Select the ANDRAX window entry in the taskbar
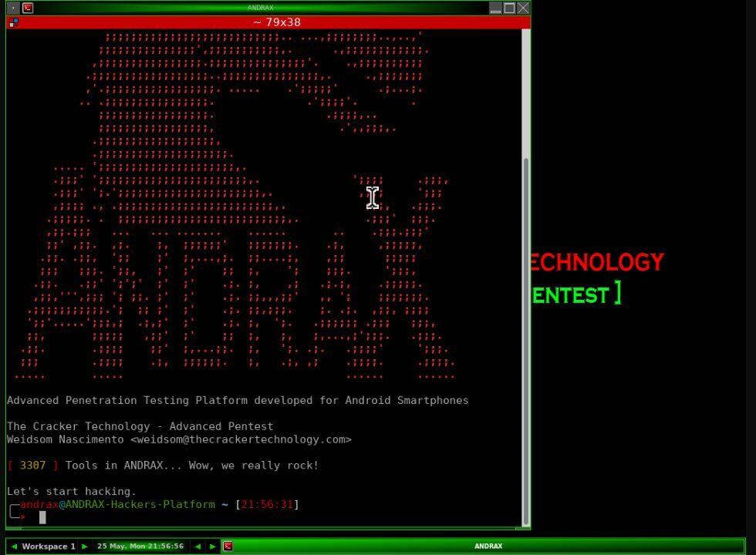Viewport: 756px width, 555px height. pyautogui.click(x=488, y=546)
